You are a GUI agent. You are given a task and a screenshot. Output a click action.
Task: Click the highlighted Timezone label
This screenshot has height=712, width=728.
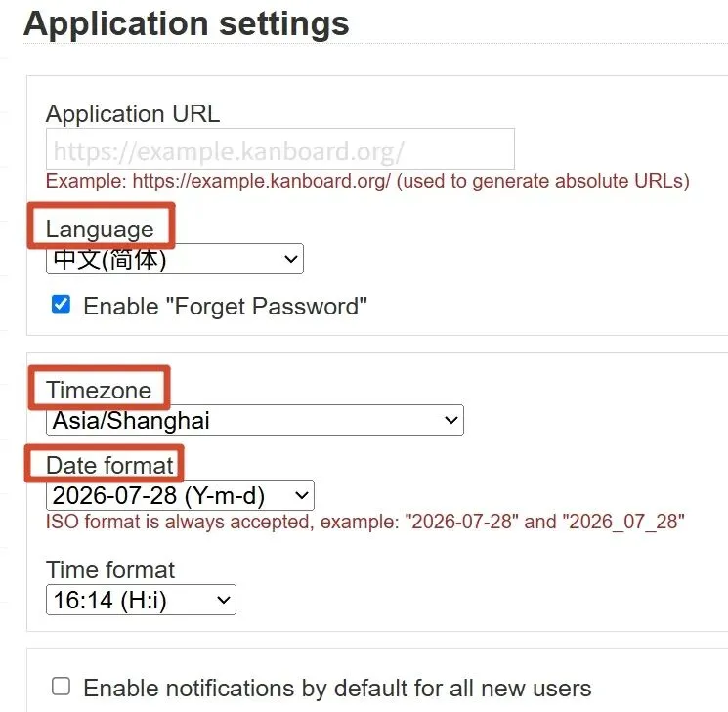point(99,390)
